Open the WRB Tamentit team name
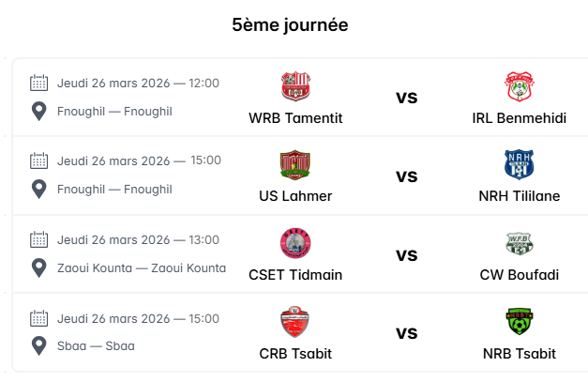Image resolution: width=588 pixels, height=382 pixels. click(x=295, y=118)
